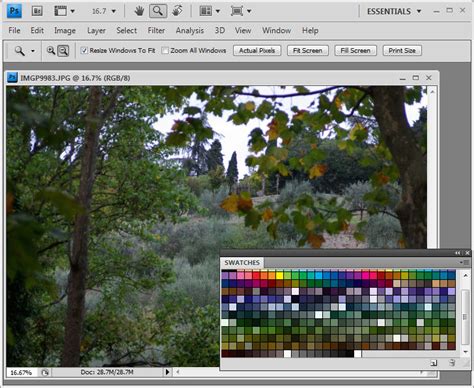The image size is (474, 388).
Task: Open the Analysis menu
Action: (x=190, y=31)
